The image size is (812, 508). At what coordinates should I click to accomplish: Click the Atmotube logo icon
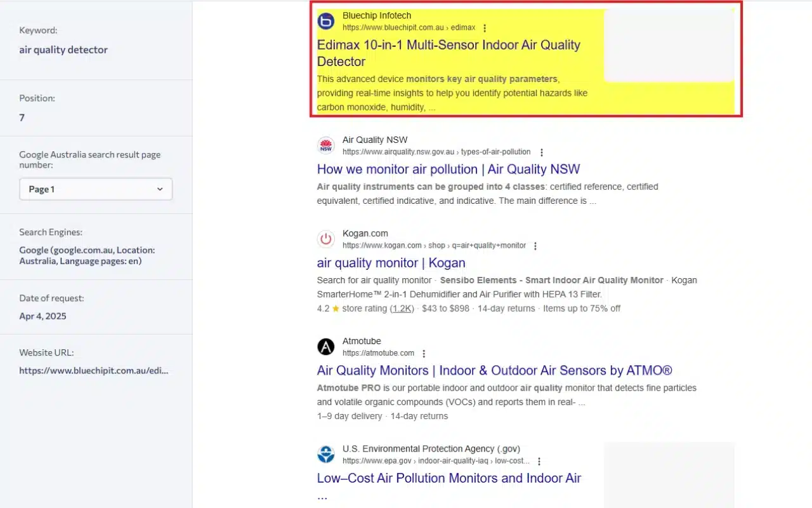click(326, 347)
